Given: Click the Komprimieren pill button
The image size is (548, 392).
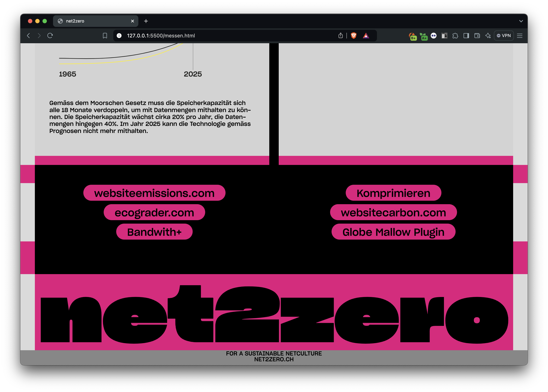Looking at the screenshot, I should 393,193.
